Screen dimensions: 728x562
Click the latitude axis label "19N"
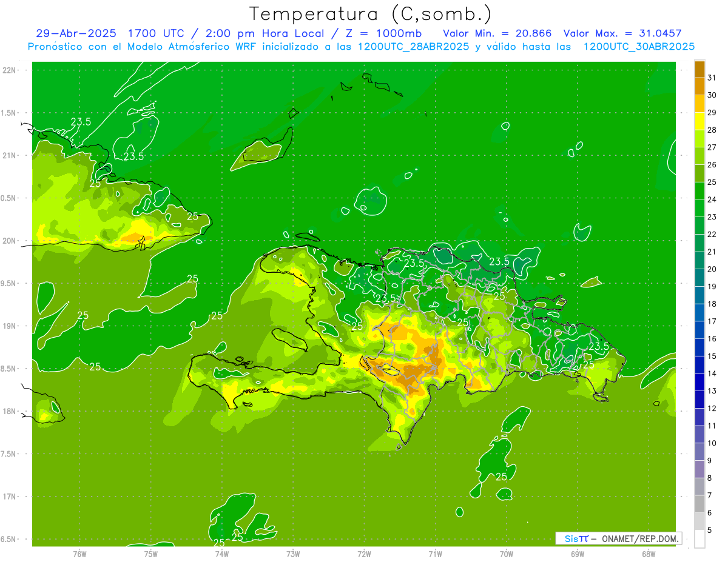pos(10,326)
